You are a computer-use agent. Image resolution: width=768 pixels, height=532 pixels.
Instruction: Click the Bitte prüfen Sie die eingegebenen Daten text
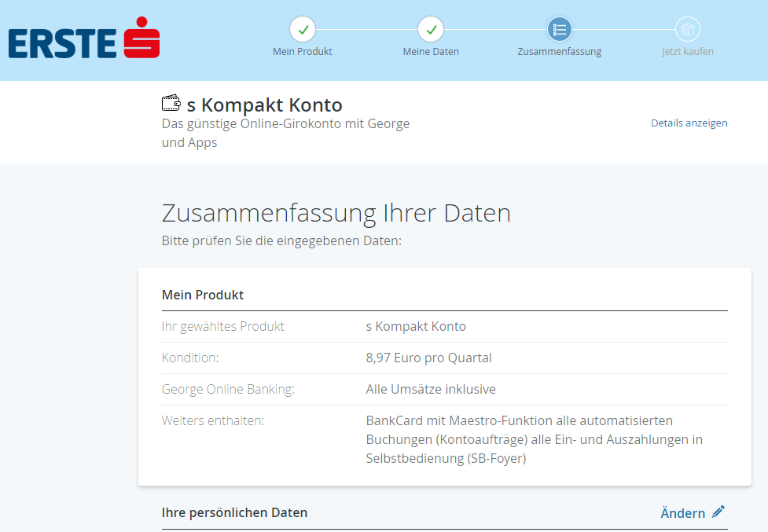tap(281, 240)
